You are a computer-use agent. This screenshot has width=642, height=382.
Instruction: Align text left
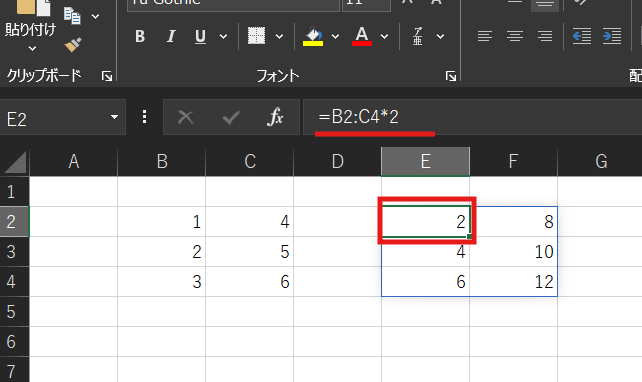point(485,36)
